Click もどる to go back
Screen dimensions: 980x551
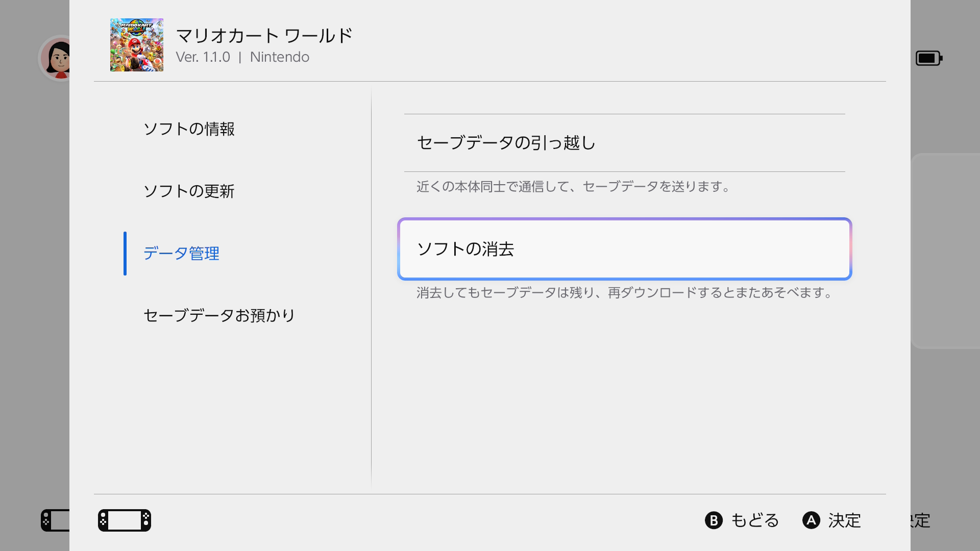(754, 521)
